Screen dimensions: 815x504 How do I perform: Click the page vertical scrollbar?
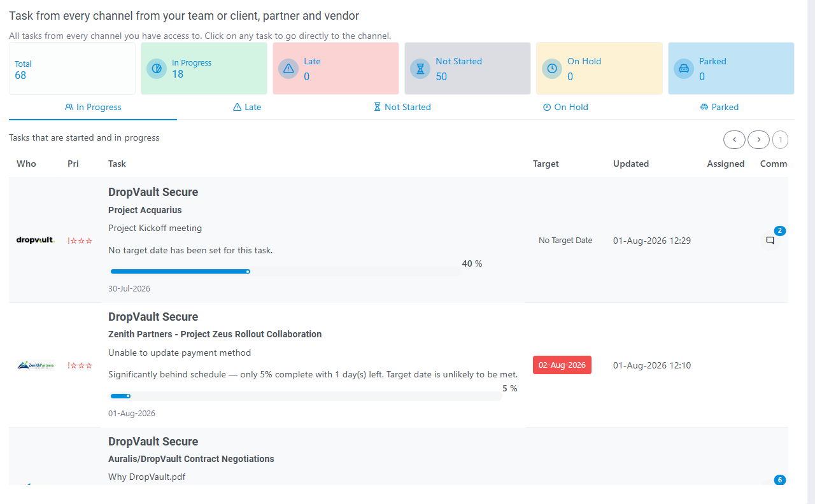click(811, 252)
